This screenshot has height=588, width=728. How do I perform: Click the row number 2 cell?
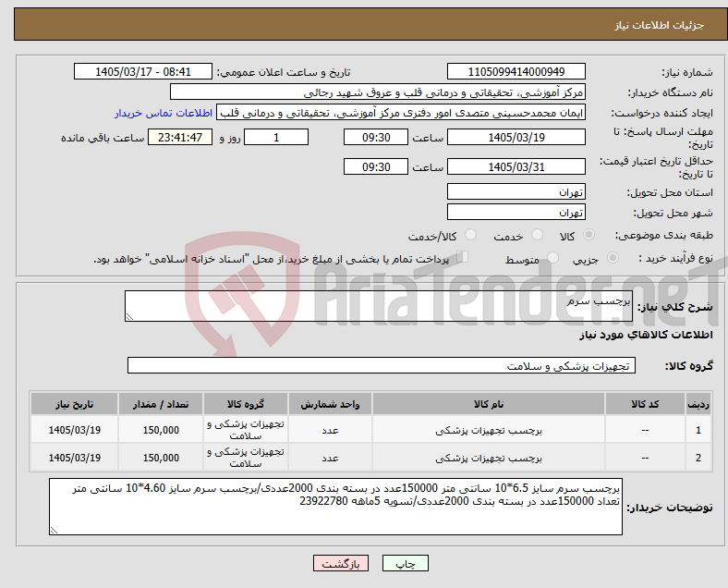click(698, 458)
